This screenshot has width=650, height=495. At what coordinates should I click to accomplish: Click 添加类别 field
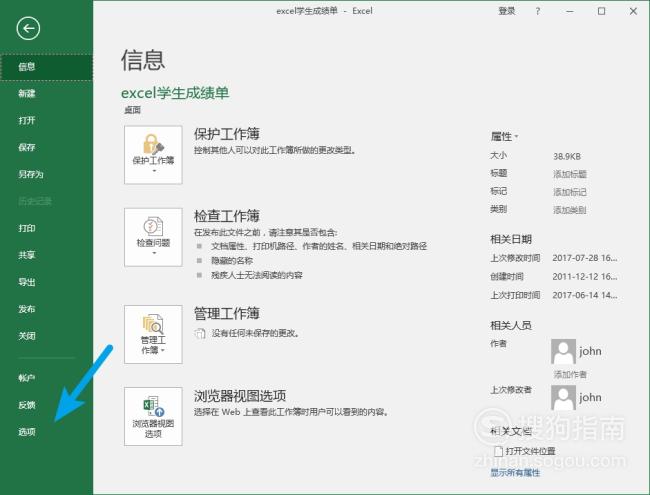570,210
